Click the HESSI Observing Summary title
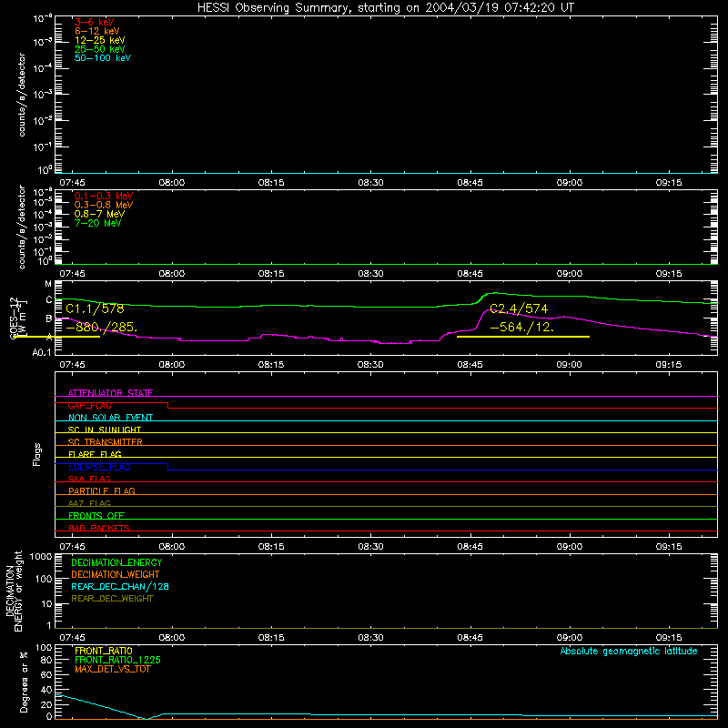This screenshot has height=728, width=728. click(386, 8)
